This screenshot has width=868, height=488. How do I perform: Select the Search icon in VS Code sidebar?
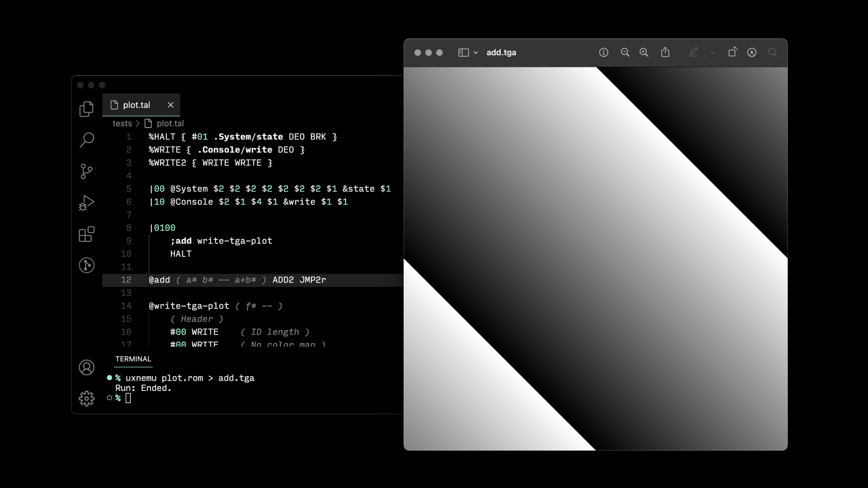coord(86,140)
